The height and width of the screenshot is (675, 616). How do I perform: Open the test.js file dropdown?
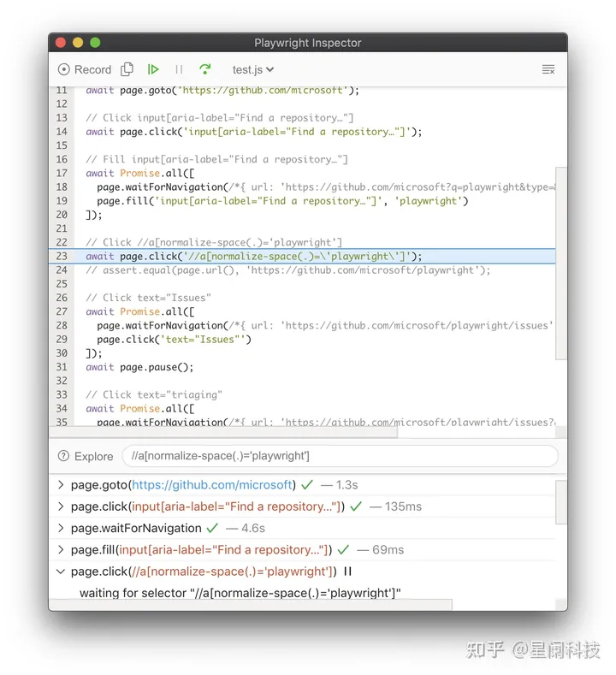click(x=253, y=69)
